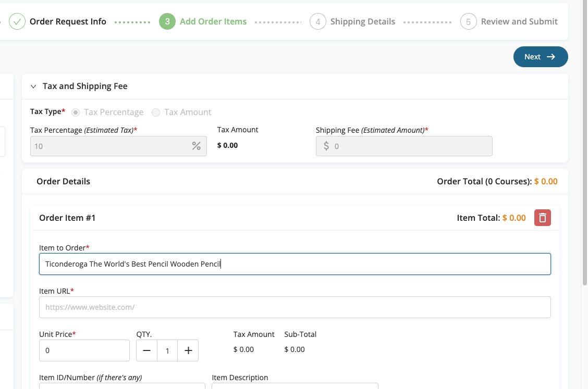
Task: Click the Order Total amount text
Action: 546,181
